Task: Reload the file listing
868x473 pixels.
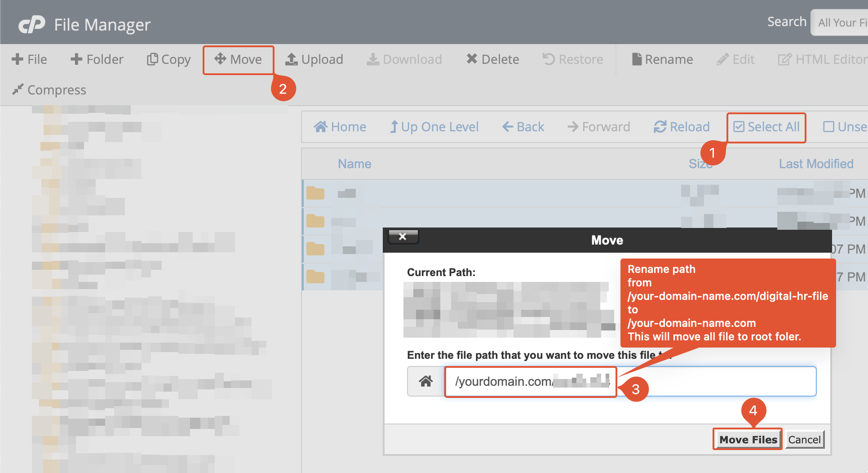Action: [x=682, y=127]
